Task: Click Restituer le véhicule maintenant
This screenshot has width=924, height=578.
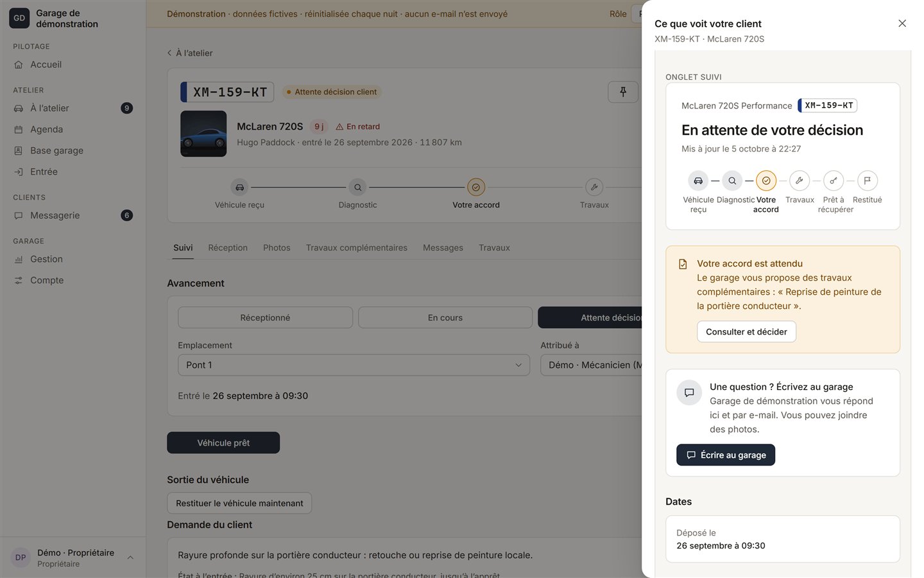Action: click(239, 503)
